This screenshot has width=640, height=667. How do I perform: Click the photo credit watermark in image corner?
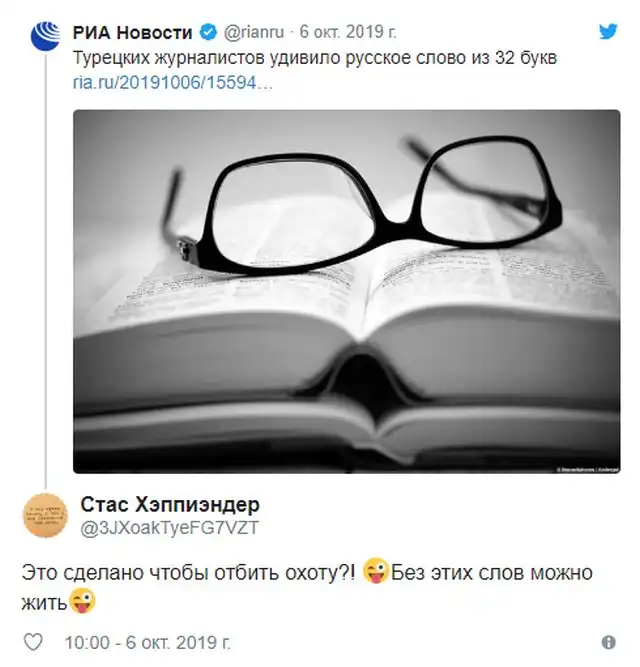(588, 470)
